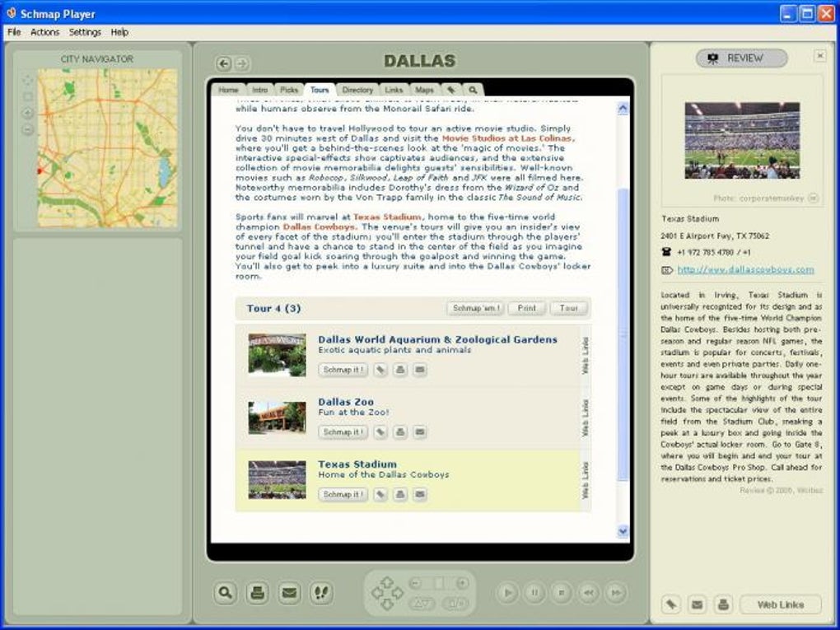Email the Texas Stadium entry
The height and width of the screenshot is (630, 840).
pos(420,494)
